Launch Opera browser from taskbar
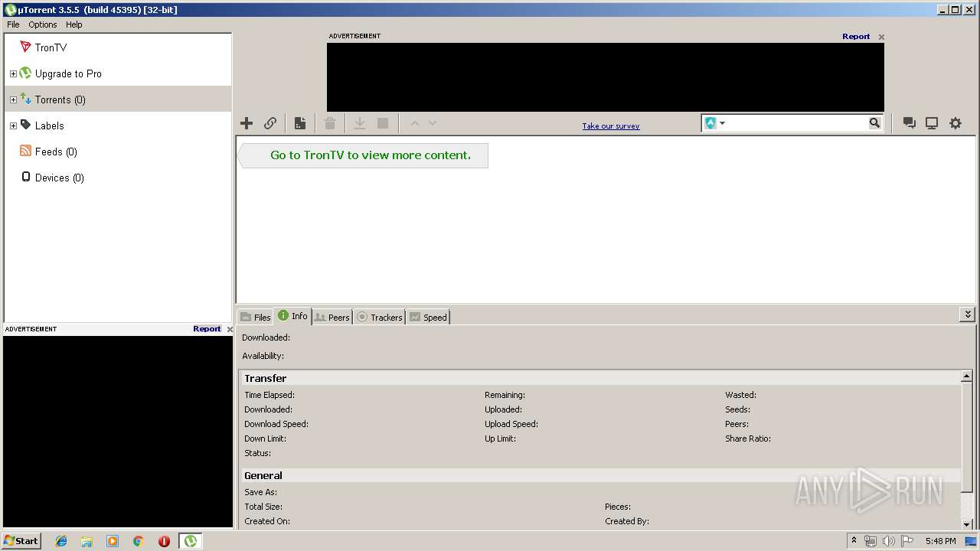The height and width of the screenshot is (551, 980). pos(164,541)
